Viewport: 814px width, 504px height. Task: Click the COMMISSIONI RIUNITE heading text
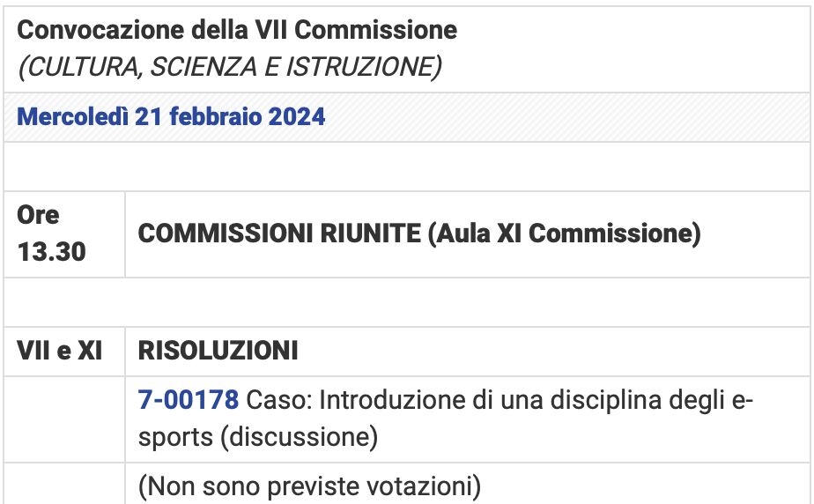point(279,234)
